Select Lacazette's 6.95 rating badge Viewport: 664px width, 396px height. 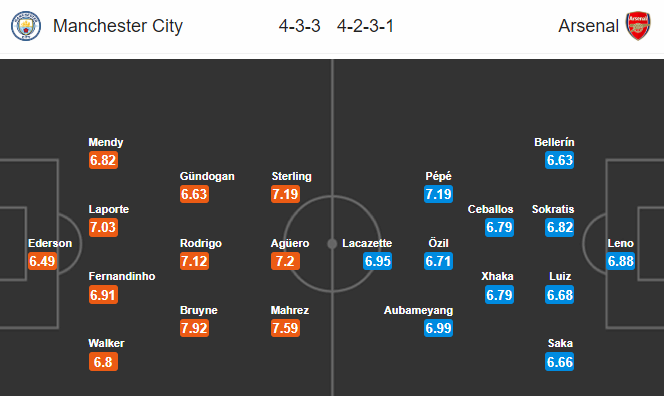(x=377, y=261)
